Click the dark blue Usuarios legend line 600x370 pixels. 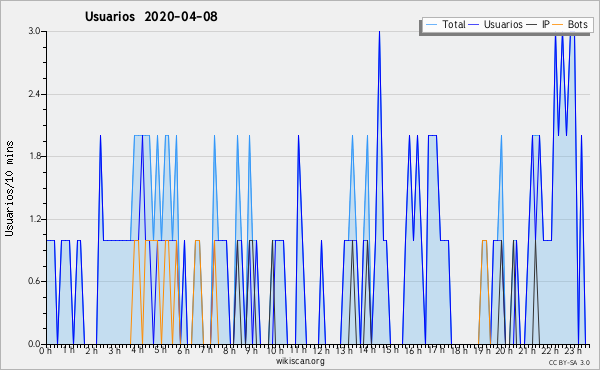point(474,25)
